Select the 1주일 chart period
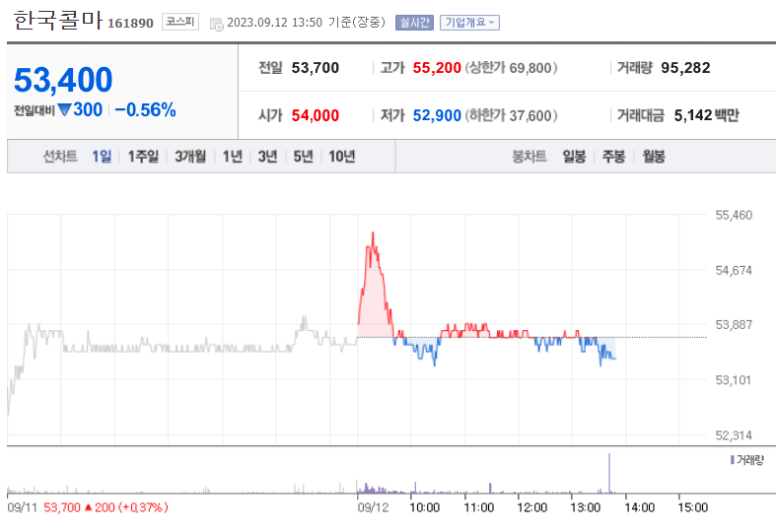This screenshot has height=532, width=776. tap(143, 157)
